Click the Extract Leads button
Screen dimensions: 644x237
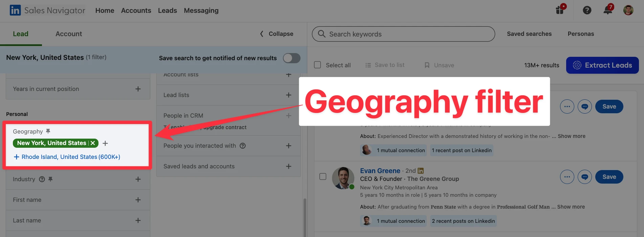(x=602, y=65)
